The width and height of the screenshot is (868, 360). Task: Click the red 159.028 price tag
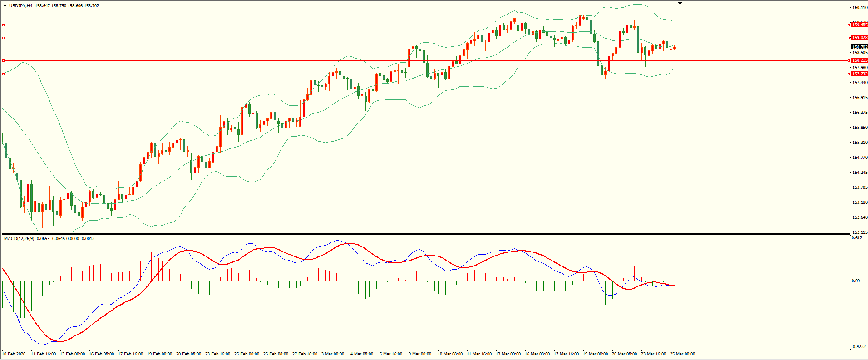[x=859, y=38]
